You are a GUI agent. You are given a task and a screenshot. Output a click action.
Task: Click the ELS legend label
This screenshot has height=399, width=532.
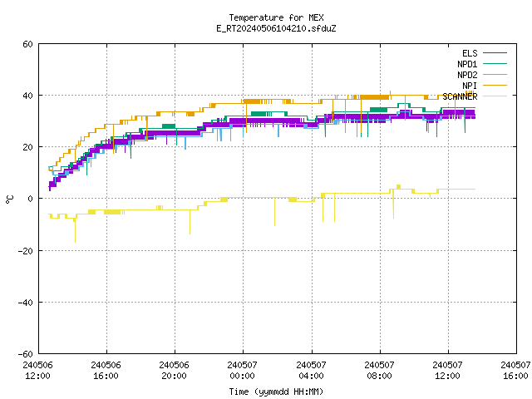click(x=470, y=53)
